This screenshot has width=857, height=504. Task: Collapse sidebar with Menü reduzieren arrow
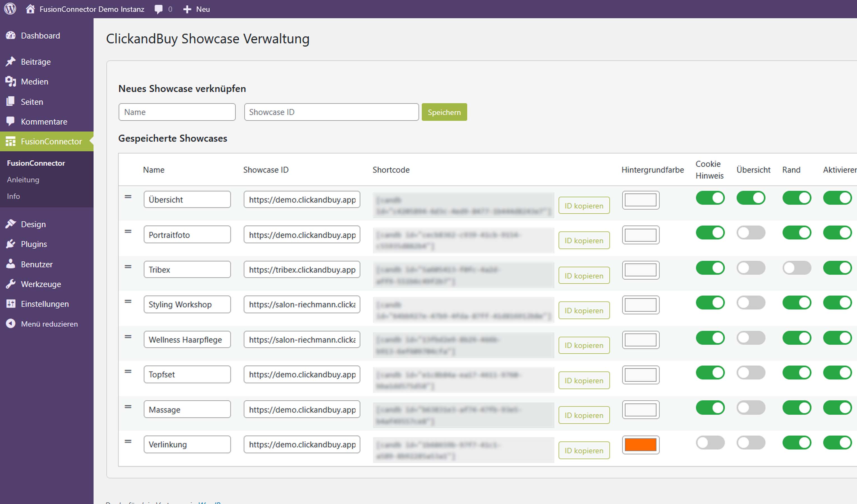(x=11, y=323)
